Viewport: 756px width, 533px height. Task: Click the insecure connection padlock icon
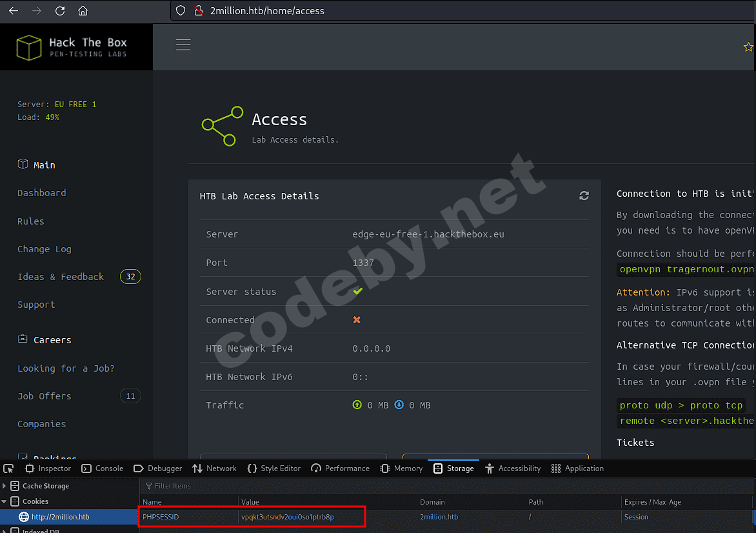pyautogui.click(x=198, y=10)
